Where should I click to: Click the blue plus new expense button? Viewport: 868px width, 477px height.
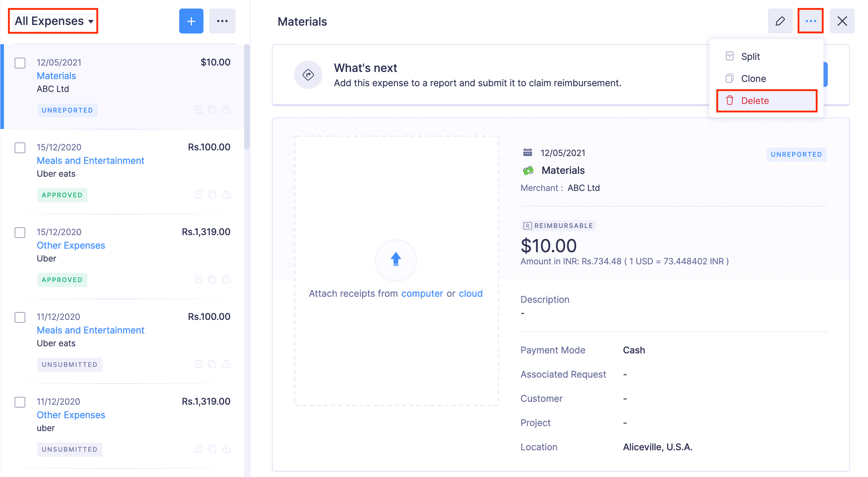(191, 21)
